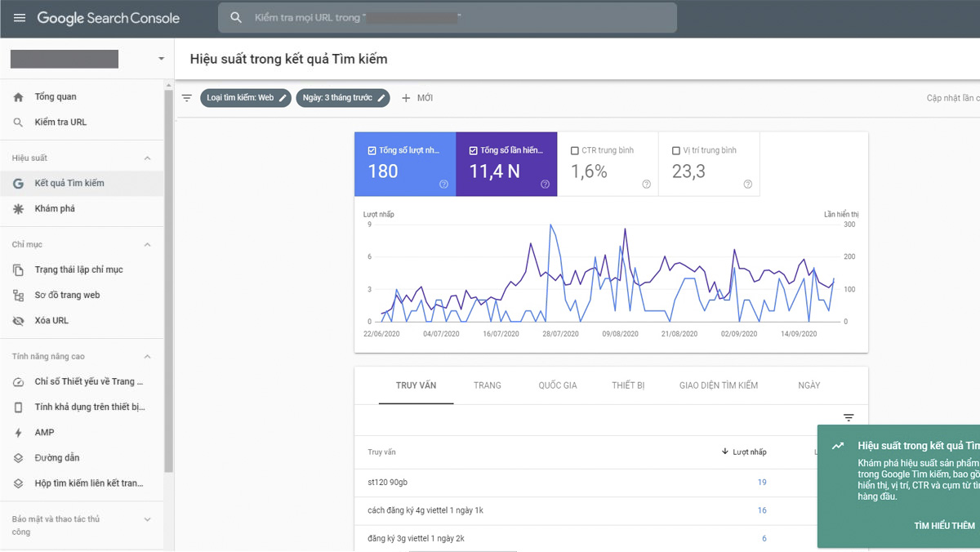980x552 pixels.
Task: Click the Google Search Console logo
Action: (109, 18)
